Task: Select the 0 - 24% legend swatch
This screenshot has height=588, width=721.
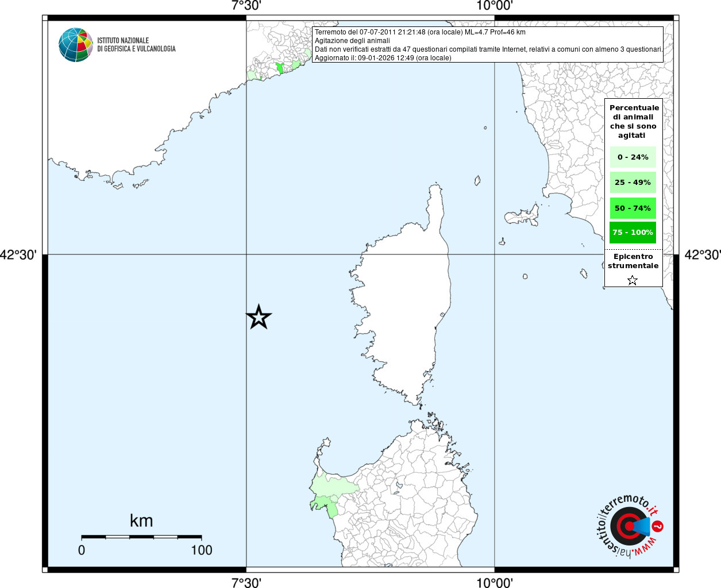Action: [x=633, y=157]
